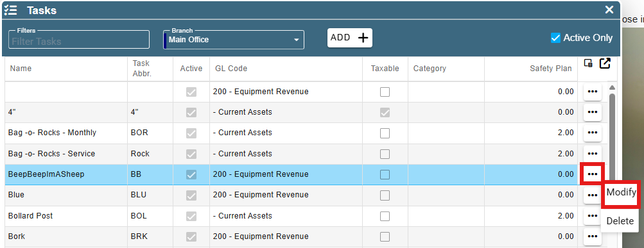
Task: Sort by the Category column header
Action: coord(446,69)
